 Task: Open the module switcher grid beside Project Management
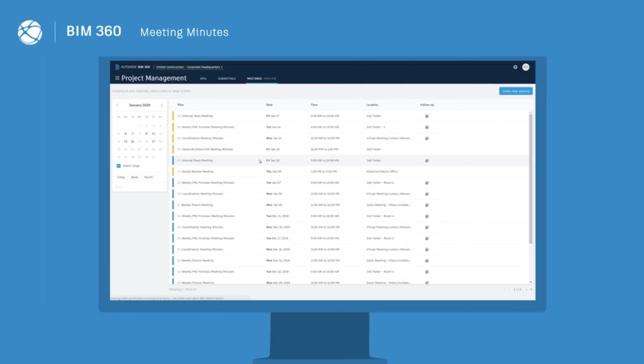coord(117,78)
